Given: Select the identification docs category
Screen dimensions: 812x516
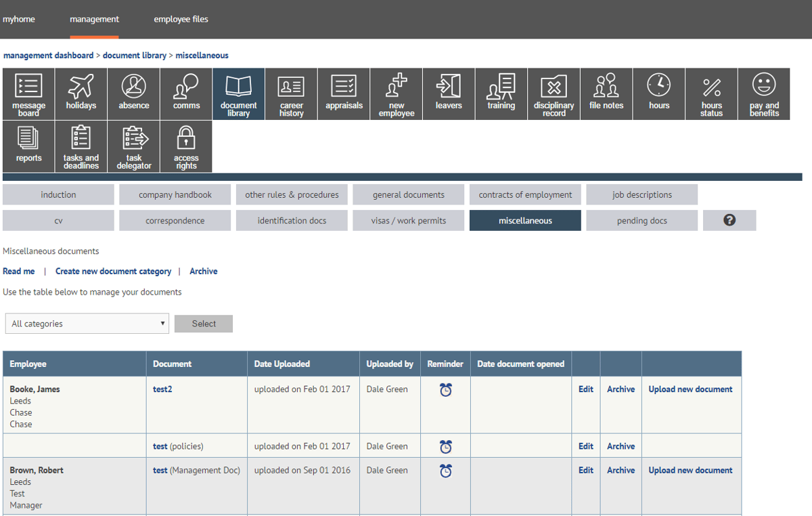Looking at the screenshot, I should pos(292,220).
